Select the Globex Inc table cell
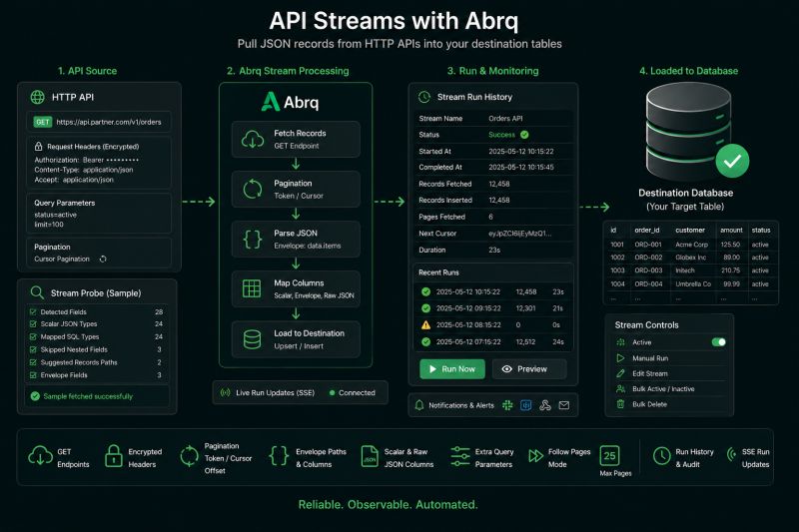This screenshot has height=532, width=799. tap(691, 258)
